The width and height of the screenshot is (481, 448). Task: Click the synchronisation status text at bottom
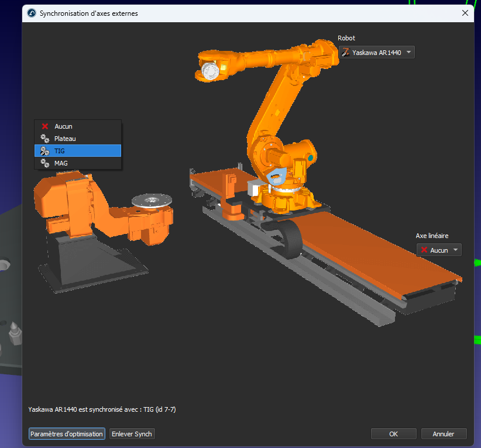click(x=102, y=409)
